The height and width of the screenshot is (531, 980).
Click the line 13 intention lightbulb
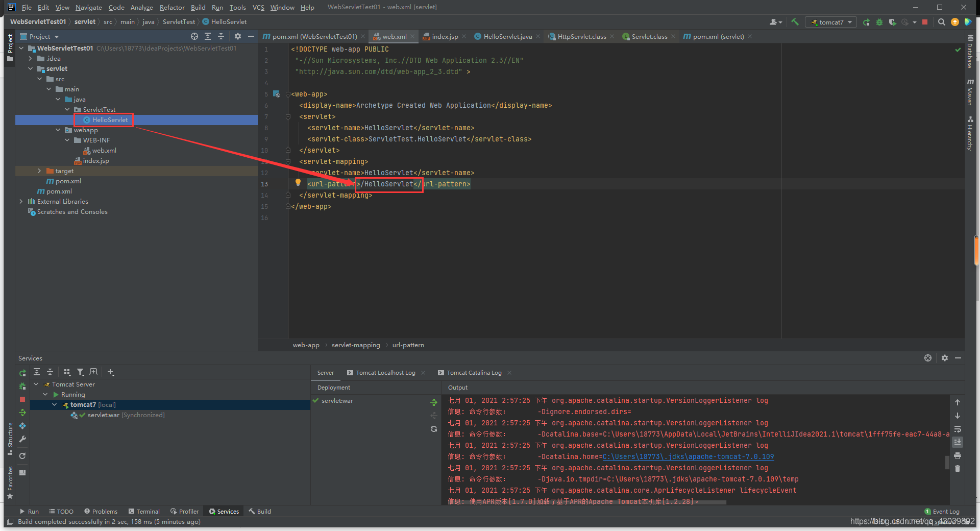[x=298, y=183]
